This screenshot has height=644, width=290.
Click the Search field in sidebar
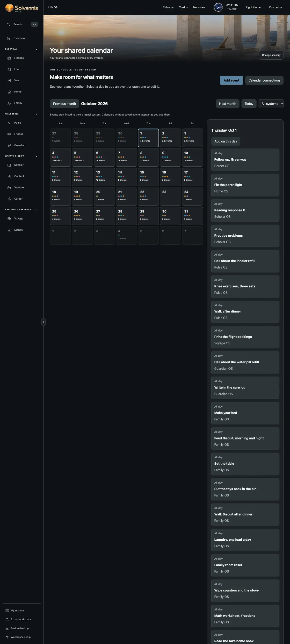[22, 24]
